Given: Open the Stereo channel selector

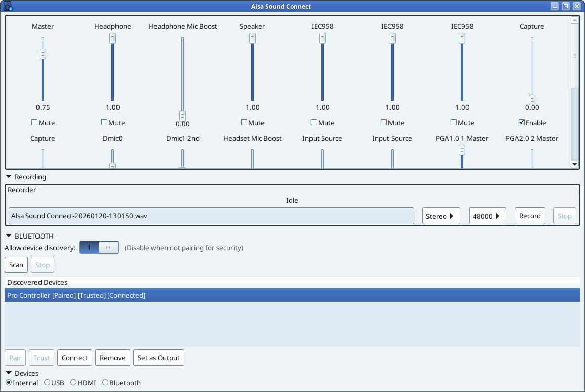Looking at the screenshot, I should tap(441, 215).
